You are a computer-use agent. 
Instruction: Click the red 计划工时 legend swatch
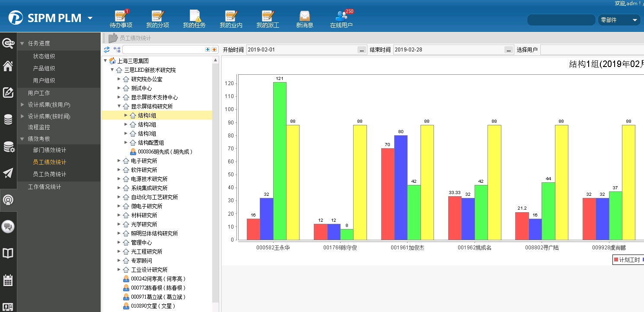(616, 260)
